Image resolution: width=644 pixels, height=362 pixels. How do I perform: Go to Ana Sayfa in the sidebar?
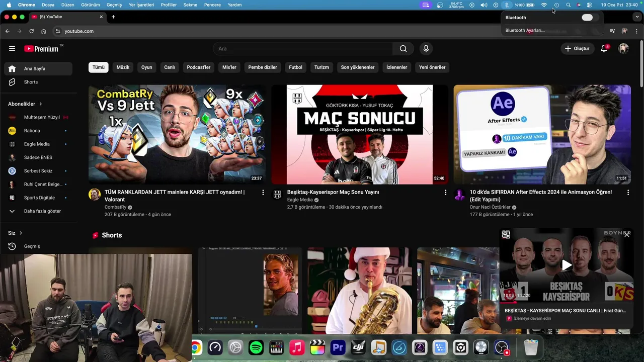point(38,68)
